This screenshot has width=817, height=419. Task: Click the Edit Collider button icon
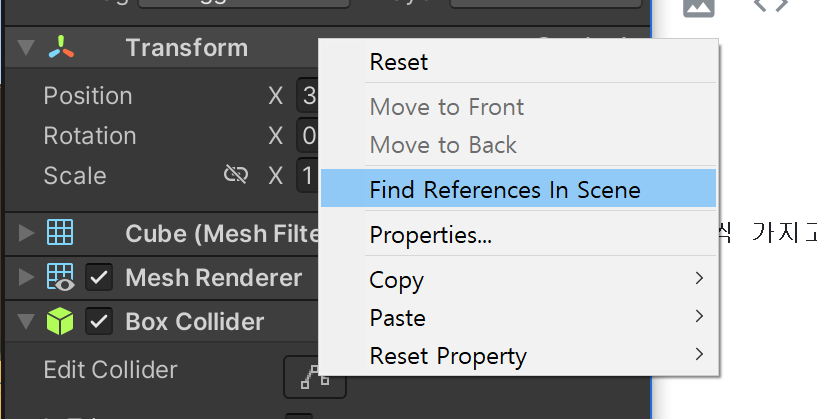tap(315, 377)
